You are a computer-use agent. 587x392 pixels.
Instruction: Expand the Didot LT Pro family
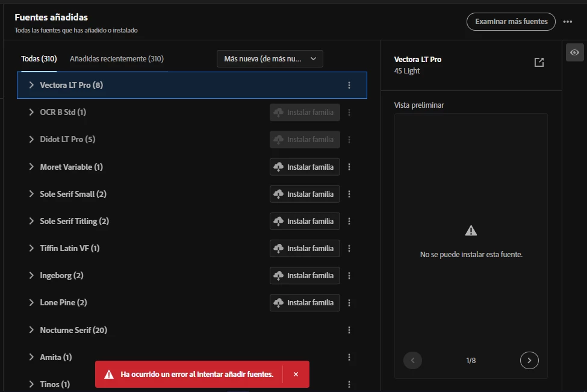point(31,139)
